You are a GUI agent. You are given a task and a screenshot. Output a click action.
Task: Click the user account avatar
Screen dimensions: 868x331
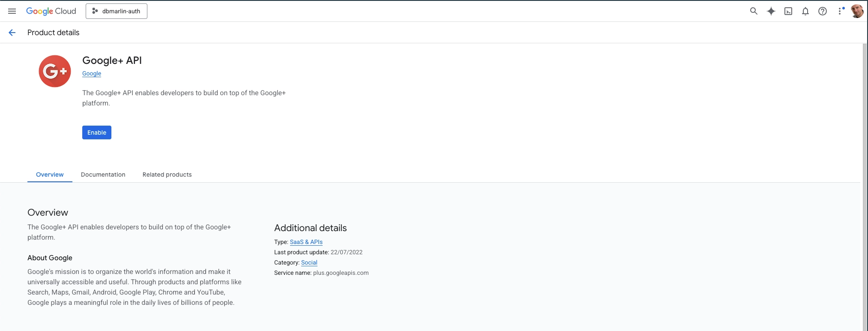click(857, 11)
